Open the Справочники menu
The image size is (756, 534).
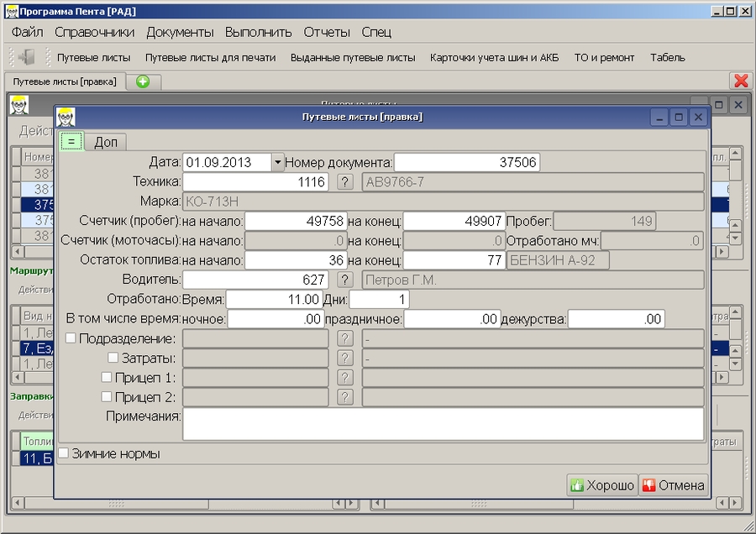tap(95, 33)
